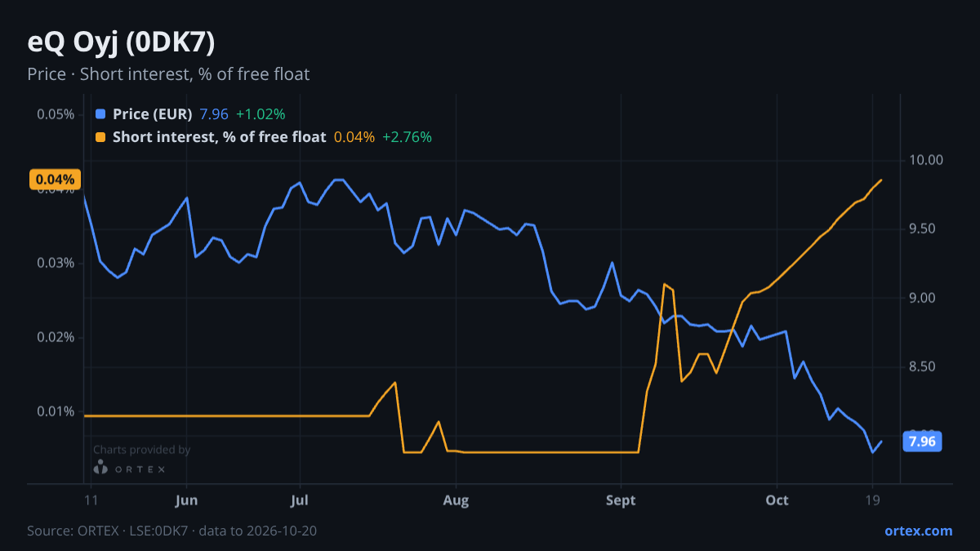Click the subtitle 'Price · Short interest, % of free float'

click(x=168, y=74)
